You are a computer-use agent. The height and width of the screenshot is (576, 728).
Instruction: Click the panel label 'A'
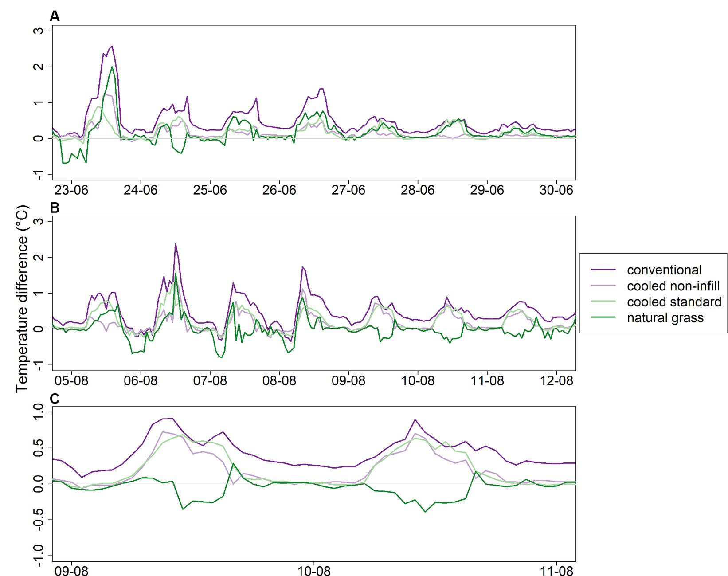pos(55,16)
